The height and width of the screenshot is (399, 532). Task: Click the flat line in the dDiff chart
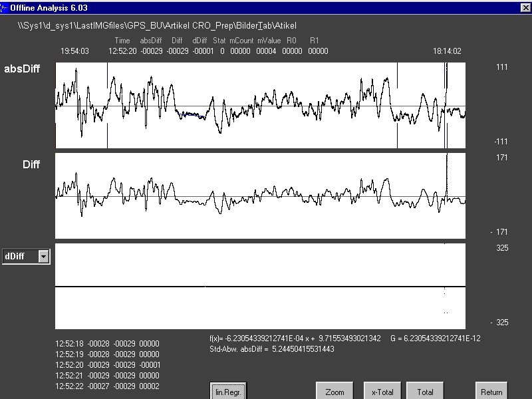[x=260, y=287]
